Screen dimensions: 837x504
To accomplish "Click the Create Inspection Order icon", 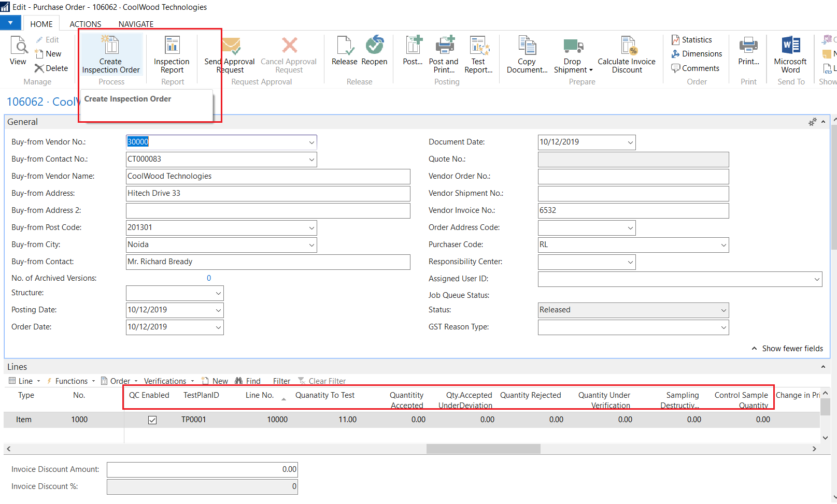I will 110,45.
